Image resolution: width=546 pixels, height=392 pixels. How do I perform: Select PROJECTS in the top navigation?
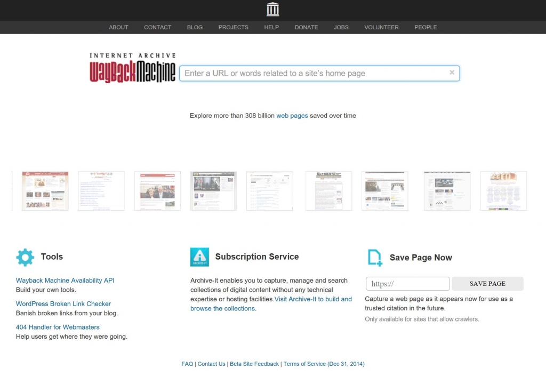pyautogui.click(x=233, y=27)
